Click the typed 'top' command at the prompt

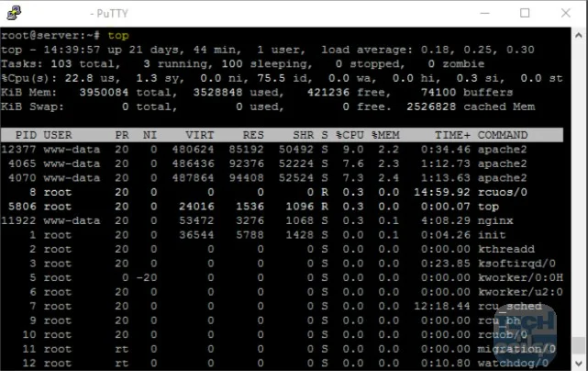tap(118, 36)
